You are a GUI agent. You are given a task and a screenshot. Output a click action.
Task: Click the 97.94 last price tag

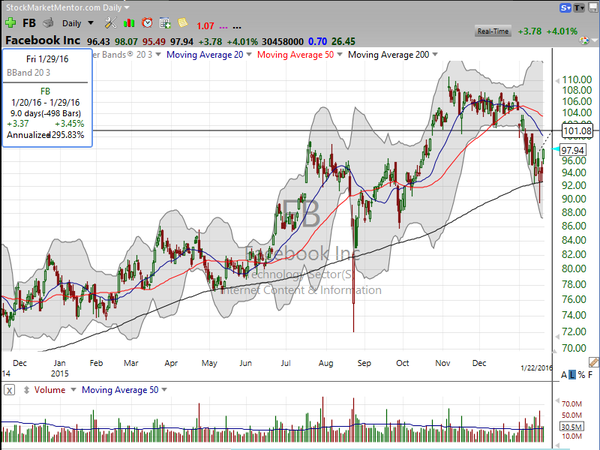(572, 150)
